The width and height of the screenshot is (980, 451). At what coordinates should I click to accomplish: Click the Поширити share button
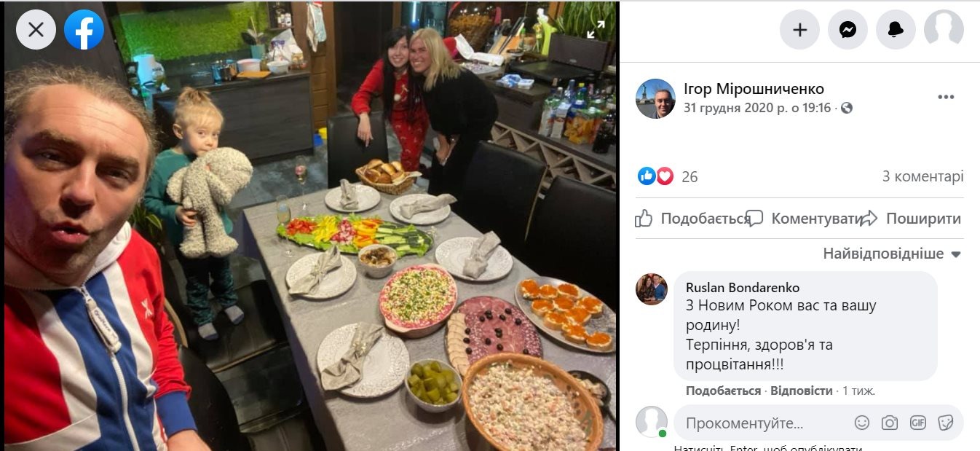[911, 219]
